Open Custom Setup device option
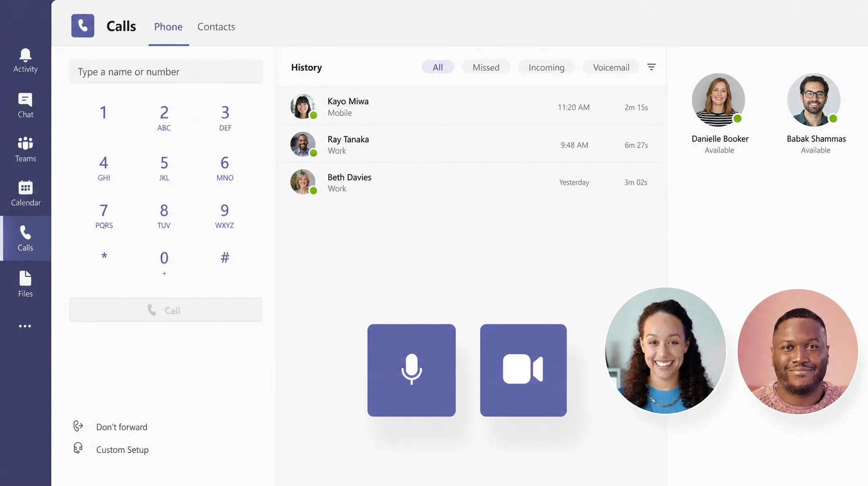This screenshot has height=486, width=868. (x=122, y=449)
